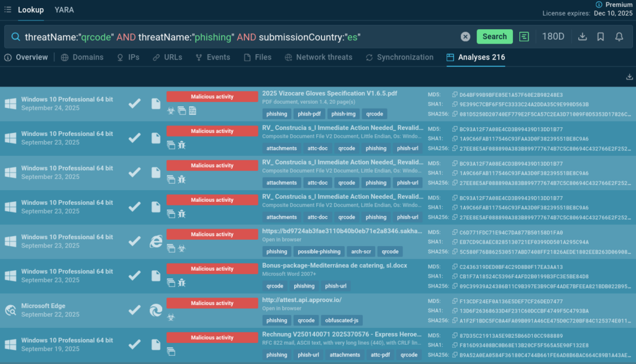Click export icon above the results list
Screen dimensions: 636x364
[630, 77]
